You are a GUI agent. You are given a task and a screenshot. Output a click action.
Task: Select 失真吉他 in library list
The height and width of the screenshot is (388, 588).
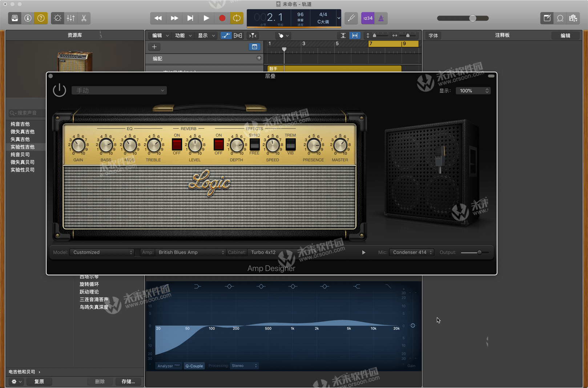click(x=20, y=140)
